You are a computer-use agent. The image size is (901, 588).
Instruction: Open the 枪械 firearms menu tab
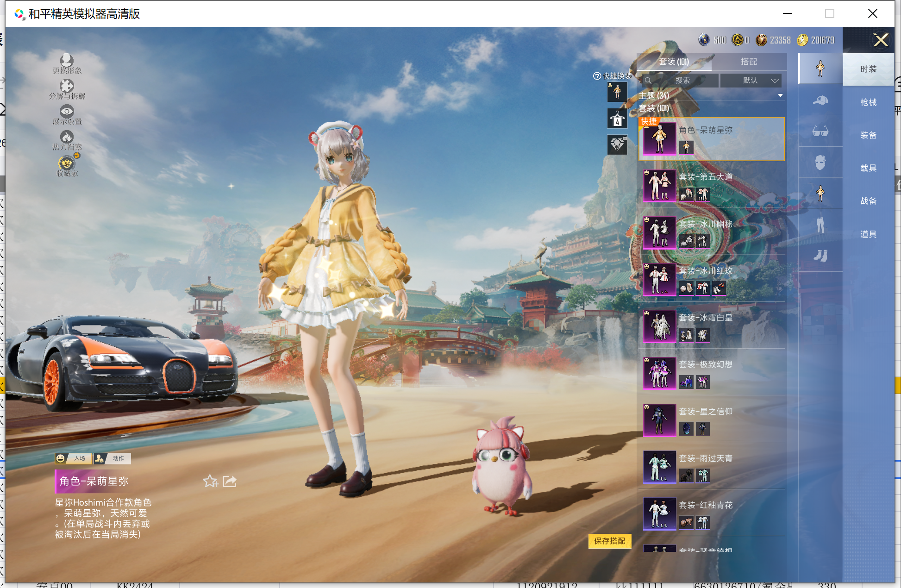pyautogui.click(x=868, y=102)
